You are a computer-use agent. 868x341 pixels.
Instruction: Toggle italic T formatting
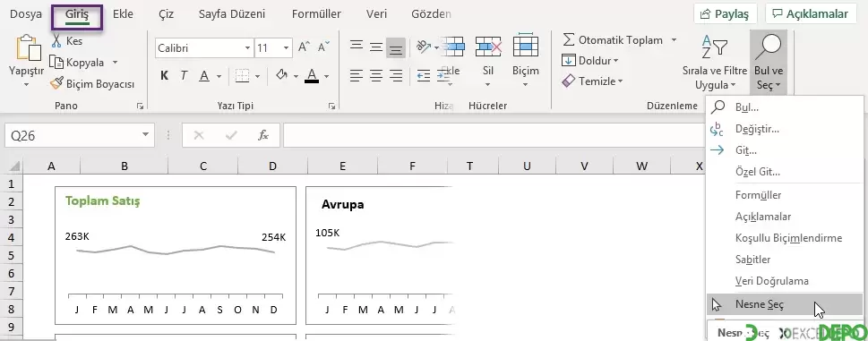[x=184, y=76]
